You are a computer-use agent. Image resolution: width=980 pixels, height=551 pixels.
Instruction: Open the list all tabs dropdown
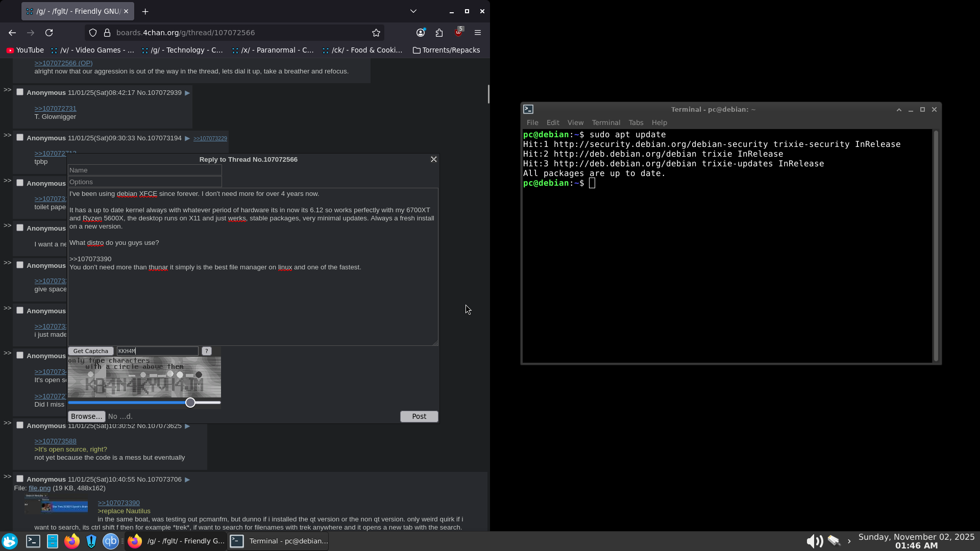413,11
